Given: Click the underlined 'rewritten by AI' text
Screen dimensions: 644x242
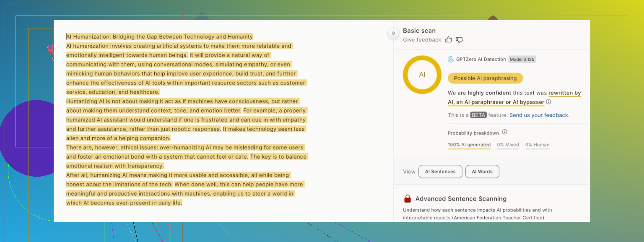Looking at the screenshot, I should coord(564,93).
